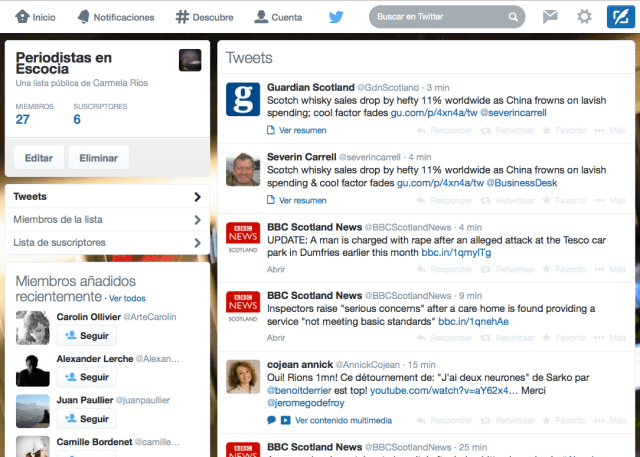Follow Alexander Lerche
The height and width of the screenshot is (457, 640).
pos(88,377)
